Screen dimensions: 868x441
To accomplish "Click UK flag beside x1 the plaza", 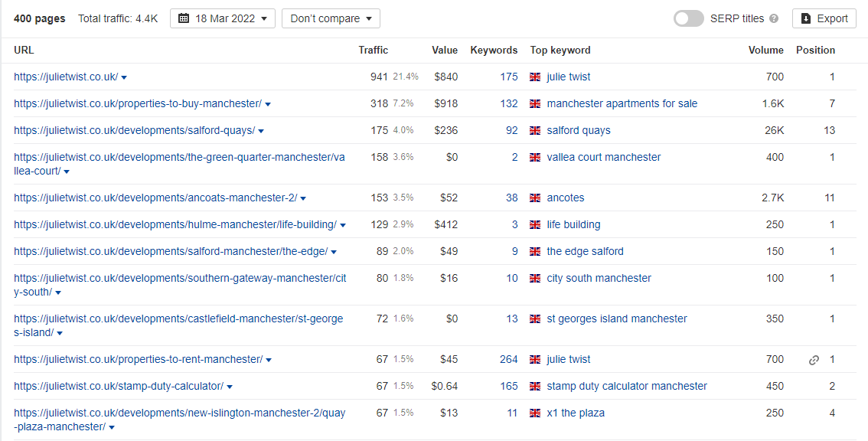I will coord(535,413).
